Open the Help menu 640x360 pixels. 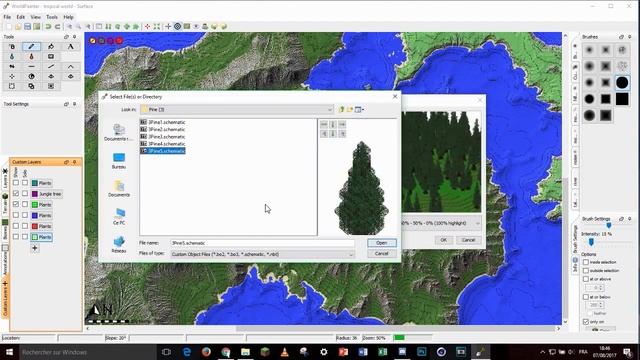[x=69, y=17]
